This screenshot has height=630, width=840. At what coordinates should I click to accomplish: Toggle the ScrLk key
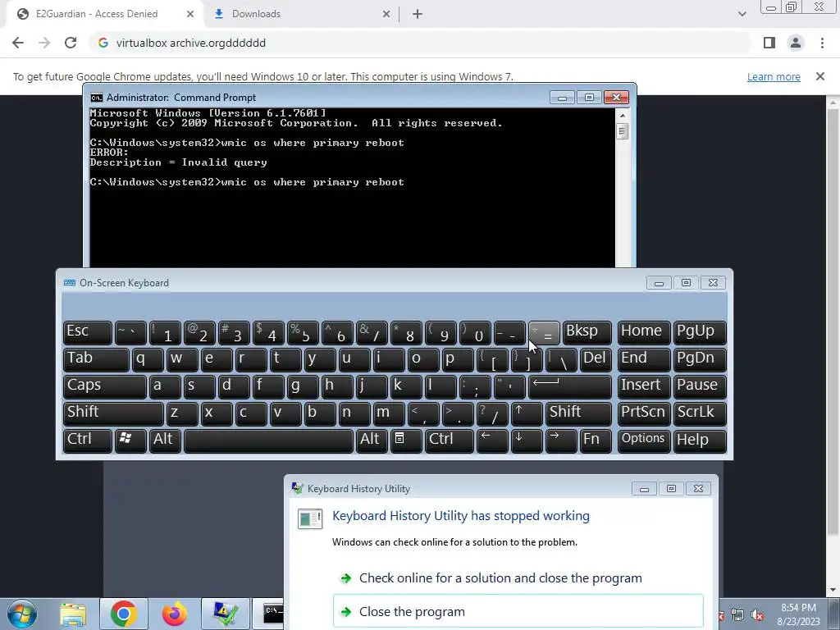(700, 413)
